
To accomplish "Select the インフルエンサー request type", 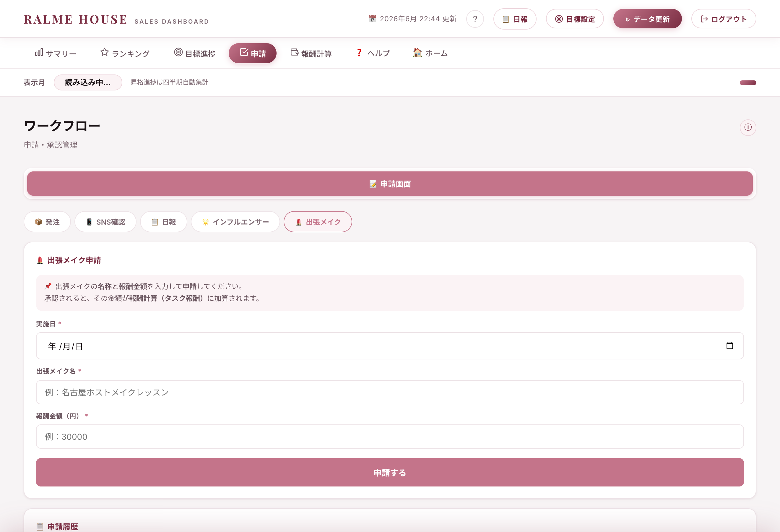I will [235, 222].
